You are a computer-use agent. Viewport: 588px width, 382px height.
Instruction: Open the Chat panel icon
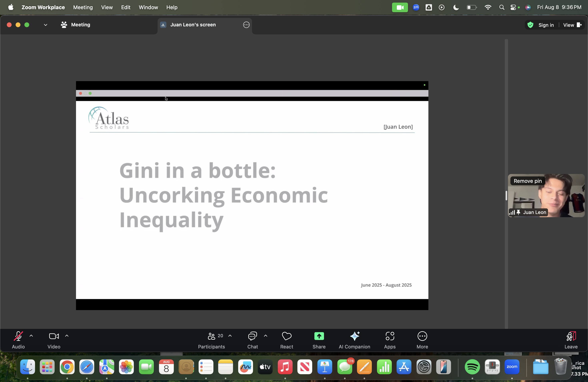pos(252,336)
